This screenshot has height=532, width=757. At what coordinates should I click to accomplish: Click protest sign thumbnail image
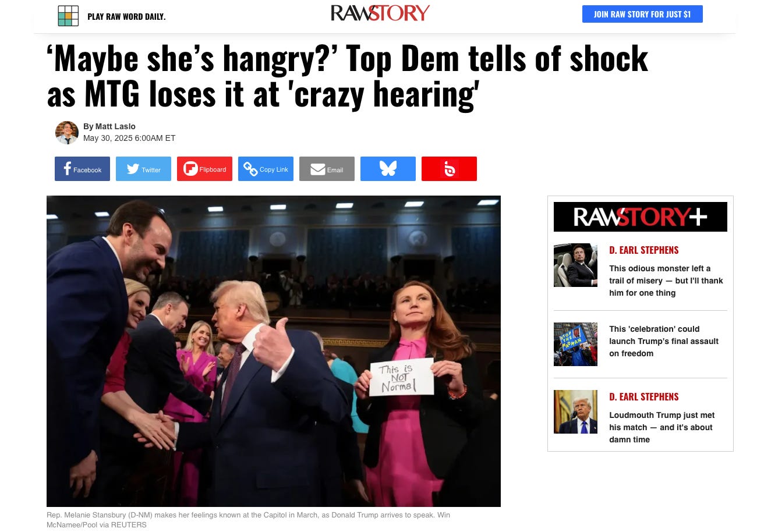(575, 344)
